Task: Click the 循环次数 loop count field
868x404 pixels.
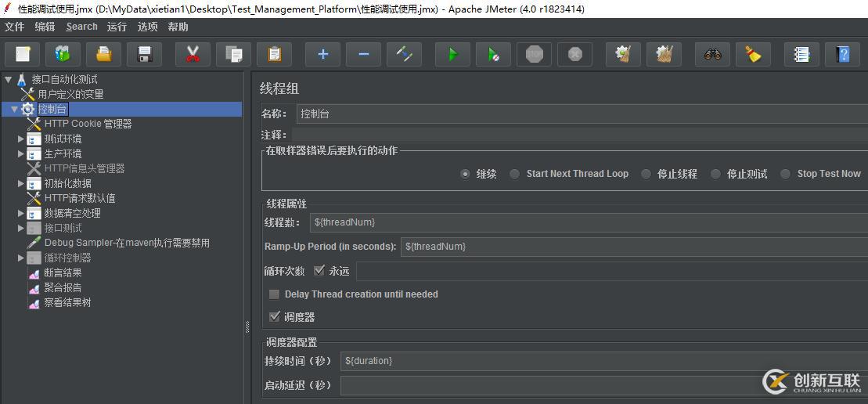Action: pos(612,271)
